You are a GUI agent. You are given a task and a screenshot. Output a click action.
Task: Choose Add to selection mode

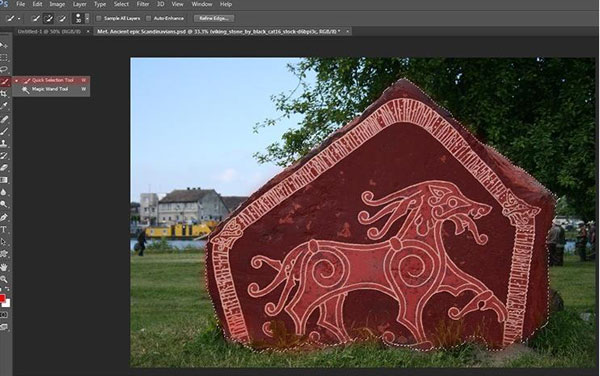pos(49,18)
